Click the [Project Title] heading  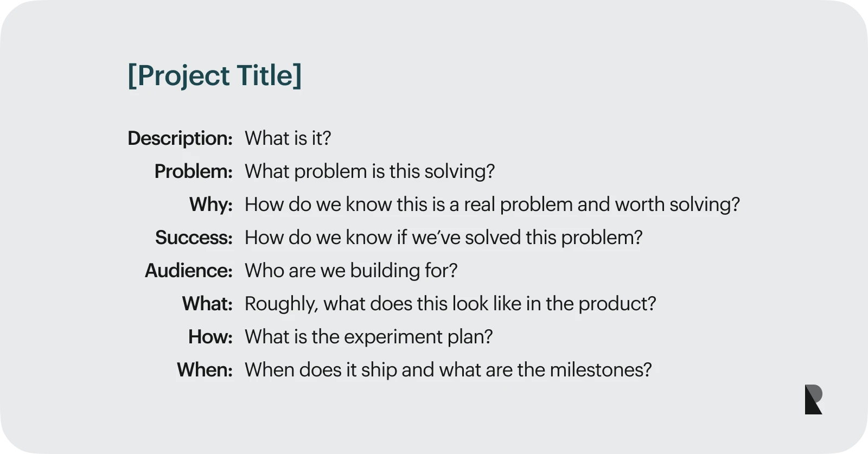coord(214,75)
